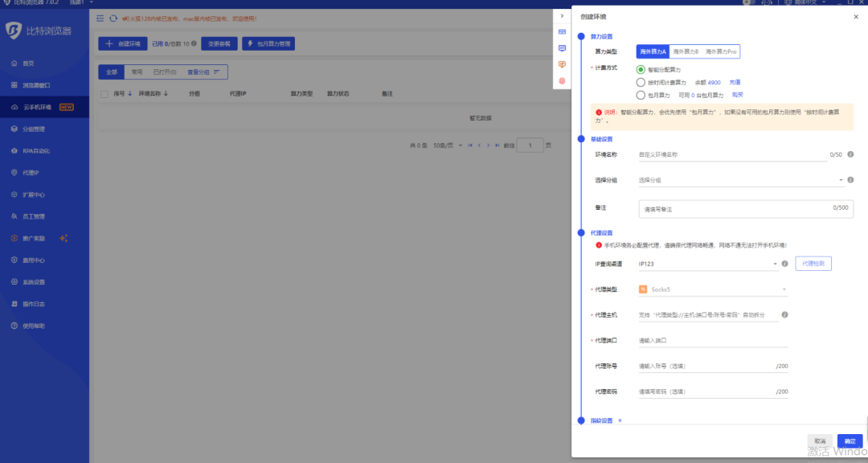868x463 pixels.
Task: Click the 代理检测 button
Action: point(813,264)
